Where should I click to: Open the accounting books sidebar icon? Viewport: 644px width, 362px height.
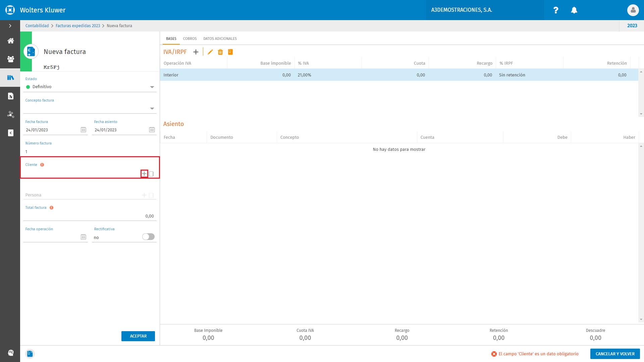click(x=10, y=78)
